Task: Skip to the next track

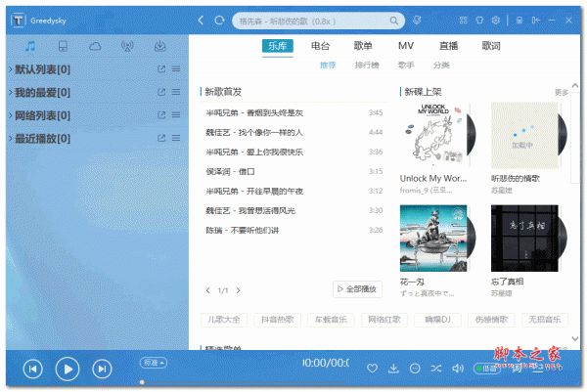Action: [x=102, y=370]
